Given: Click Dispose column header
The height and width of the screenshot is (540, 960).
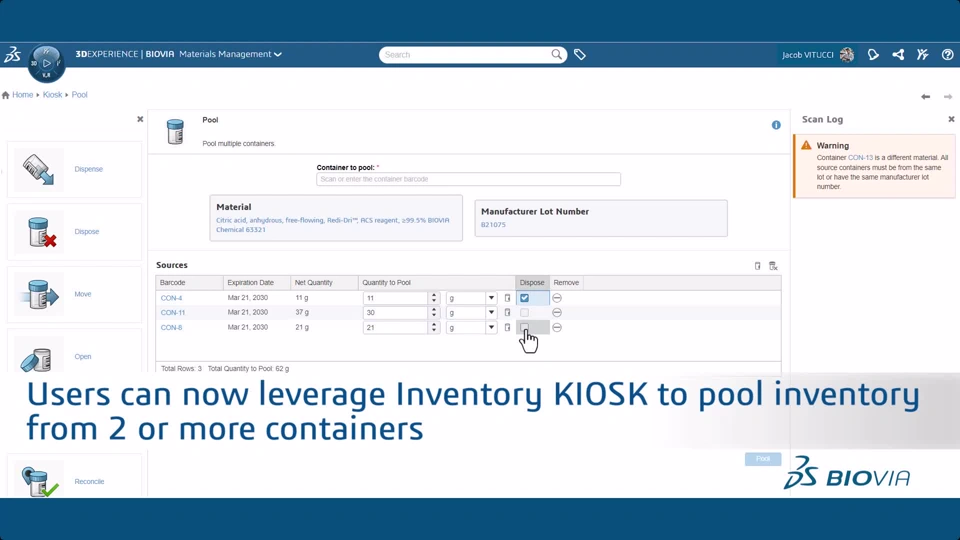Looking at the screenshot, I should pos(532,283).
